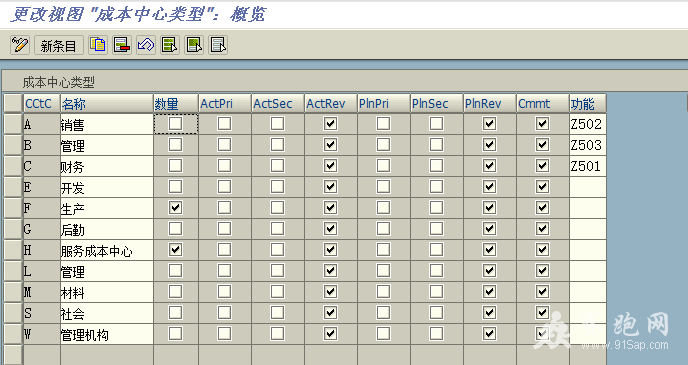688x365 pixels.
Task: Click the CCtC cell containing M
Action: pos(42,292)
